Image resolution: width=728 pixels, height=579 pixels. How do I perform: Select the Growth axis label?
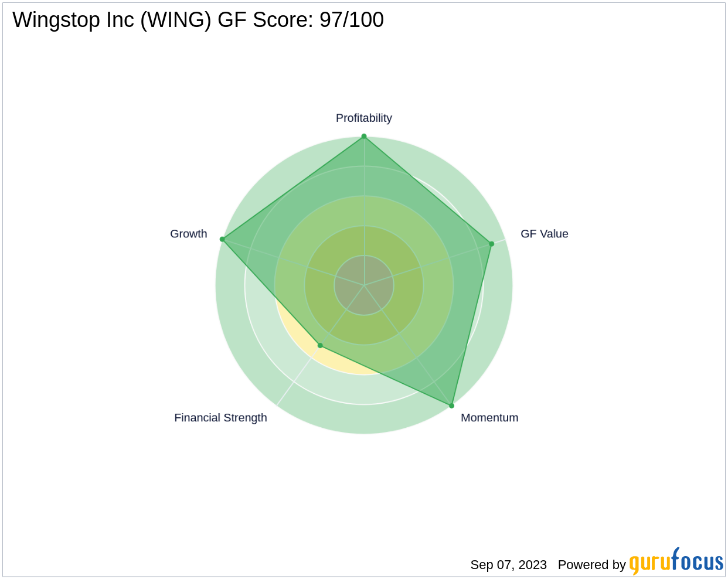(189, 234)
